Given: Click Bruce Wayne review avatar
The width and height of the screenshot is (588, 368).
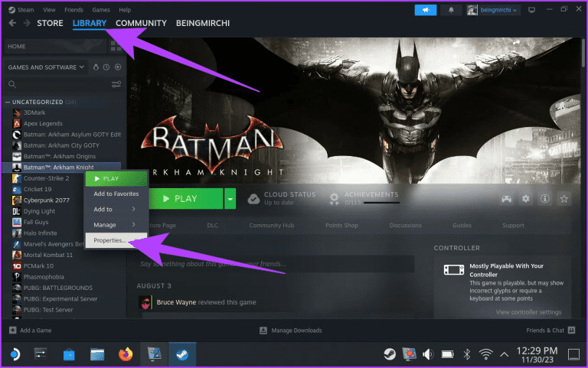Looking at the screenshot, I should coord(145,302).
